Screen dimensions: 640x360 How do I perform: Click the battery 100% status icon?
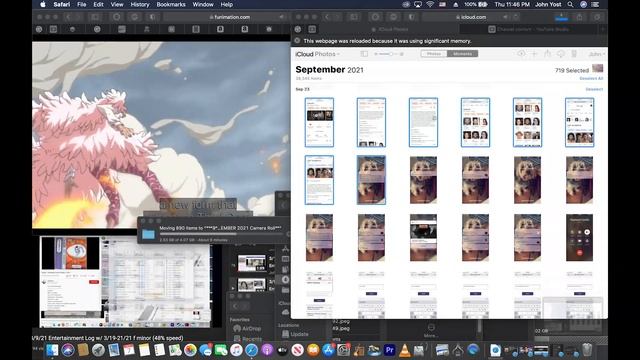click(476, 4)
